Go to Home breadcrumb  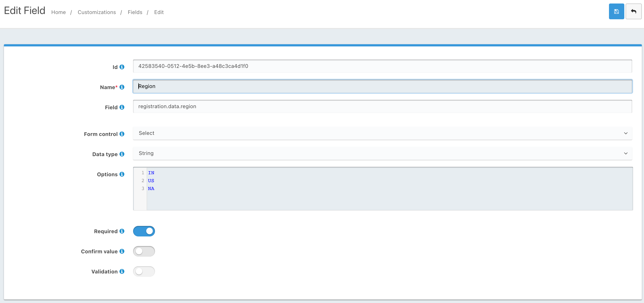(x=58, y=12)
